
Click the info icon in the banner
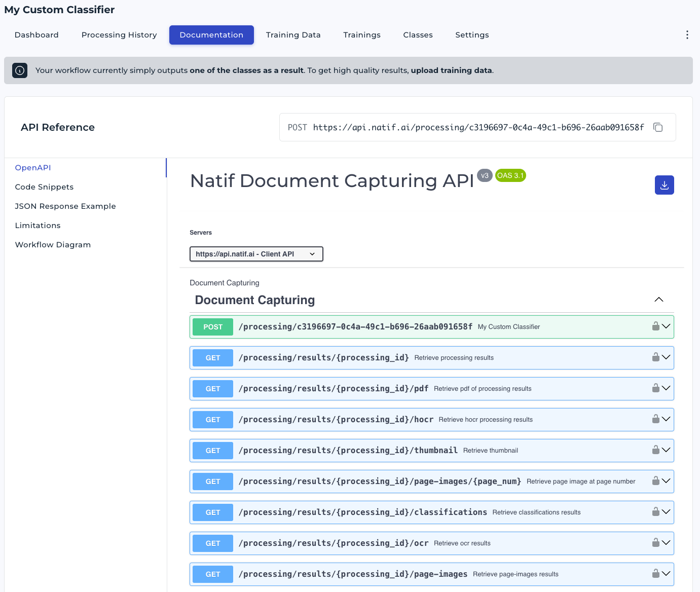[20, 70]
